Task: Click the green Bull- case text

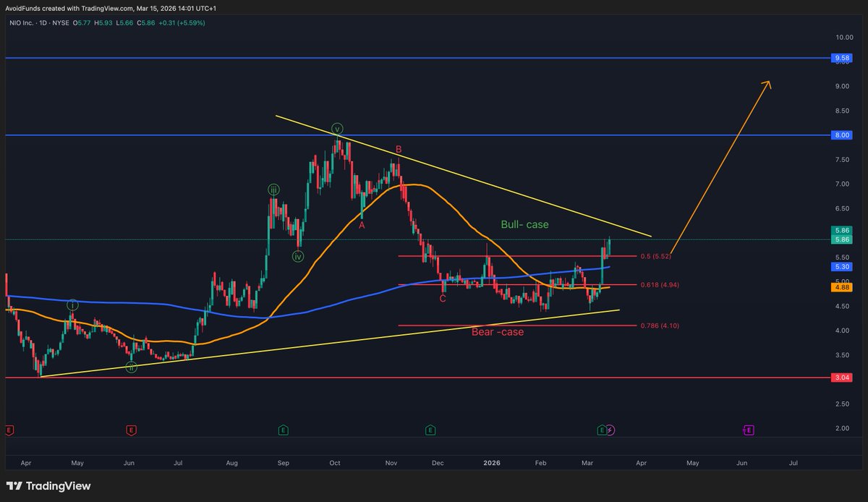Action: (x=525, y=225)
